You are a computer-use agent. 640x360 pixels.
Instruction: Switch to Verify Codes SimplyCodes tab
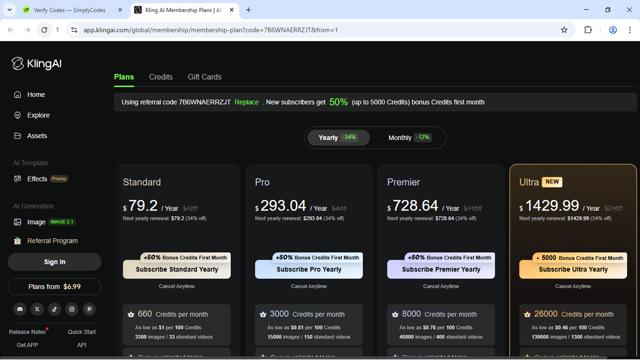[x=69, y=10]
